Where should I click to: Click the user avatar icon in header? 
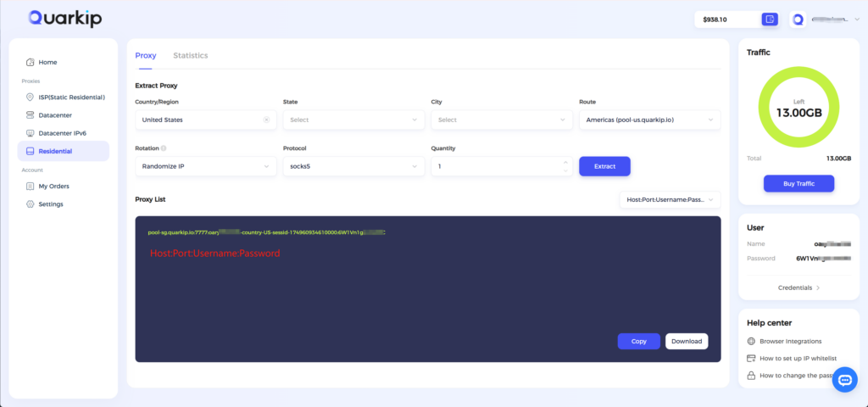(798, 20)
